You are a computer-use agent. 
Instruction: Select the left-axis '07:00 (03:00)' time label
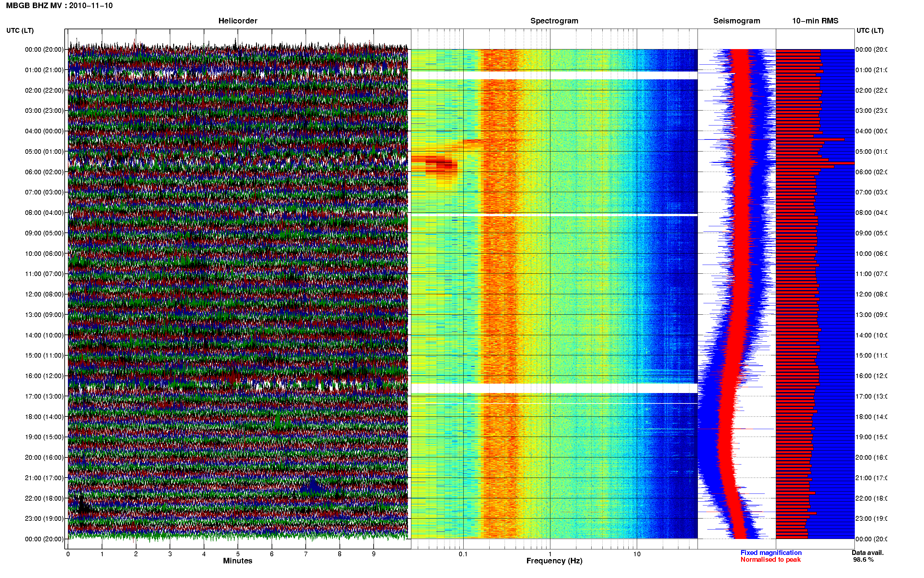[x=44, y=192]
